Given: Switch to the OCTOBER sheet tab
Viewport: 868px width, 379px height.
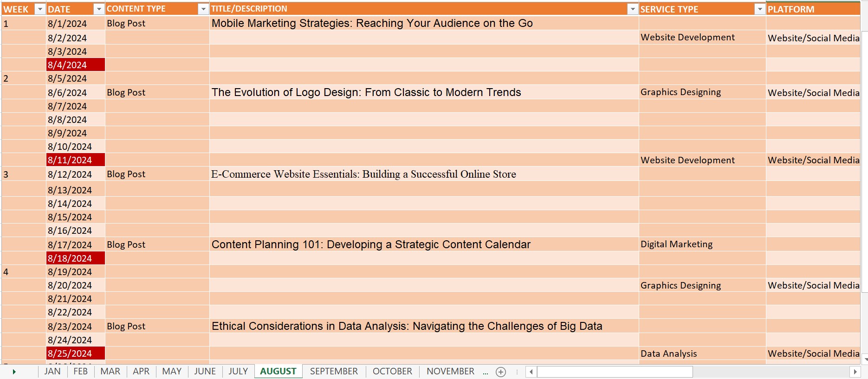Looking at the screenshot, I should point(392,371).
